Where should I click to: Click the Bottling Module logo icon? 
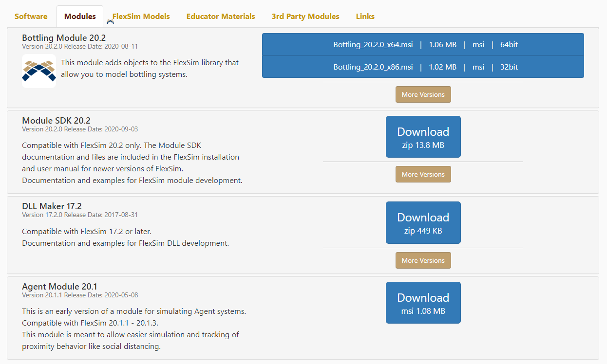(x=39, y=71)
